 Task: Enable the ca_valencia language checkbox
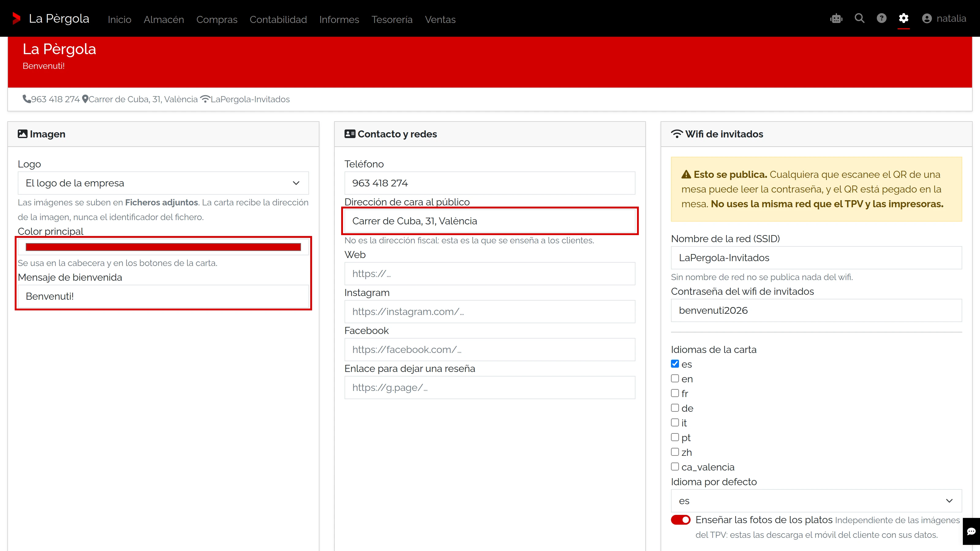[x=675, y=467]
